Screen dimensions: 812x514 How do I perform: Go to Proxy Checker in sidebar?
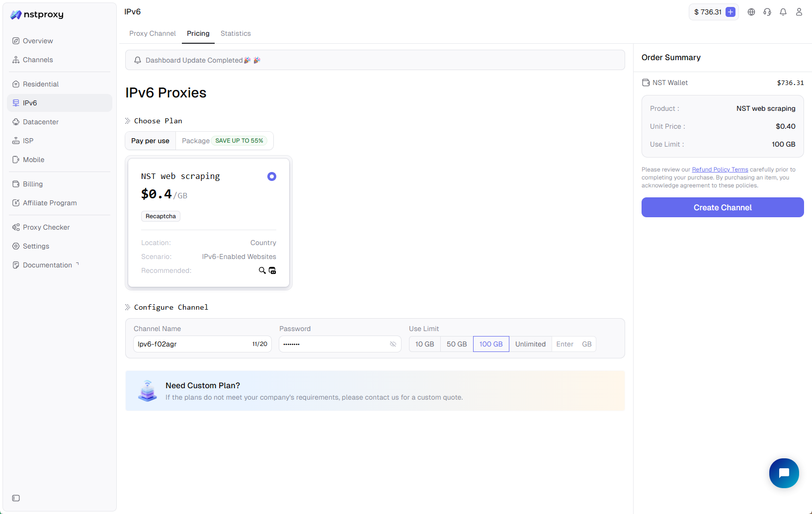46,227
